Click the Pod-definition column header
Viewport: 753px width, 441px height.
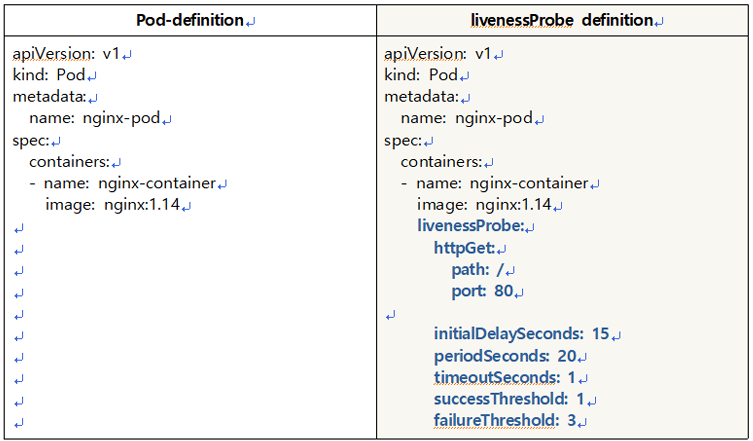pyautogui.click(x=188, y=20)
